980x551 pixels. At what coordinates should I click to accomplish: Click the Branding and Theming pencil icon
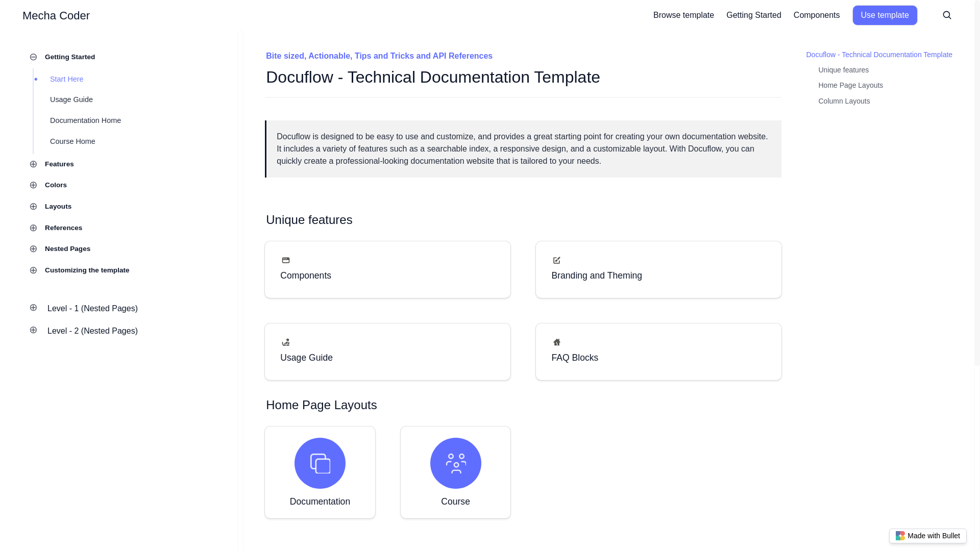point(557,260)
